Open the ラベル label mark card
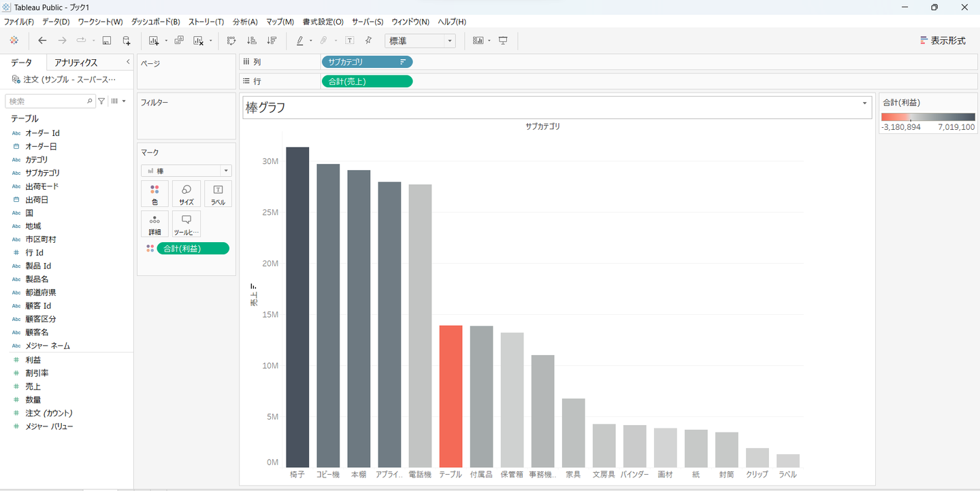980x491 pixels. pos(218,194)
